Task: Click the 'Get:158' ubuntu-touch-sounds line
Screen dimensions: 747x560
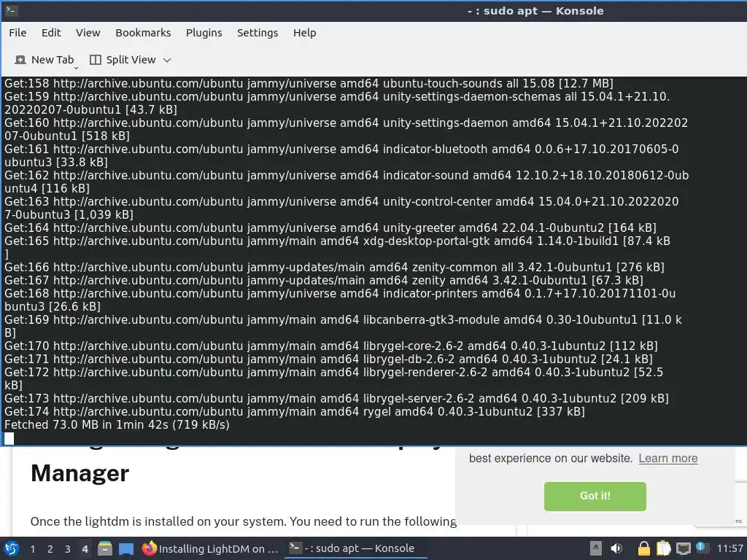Action: (x=309, y=83)
